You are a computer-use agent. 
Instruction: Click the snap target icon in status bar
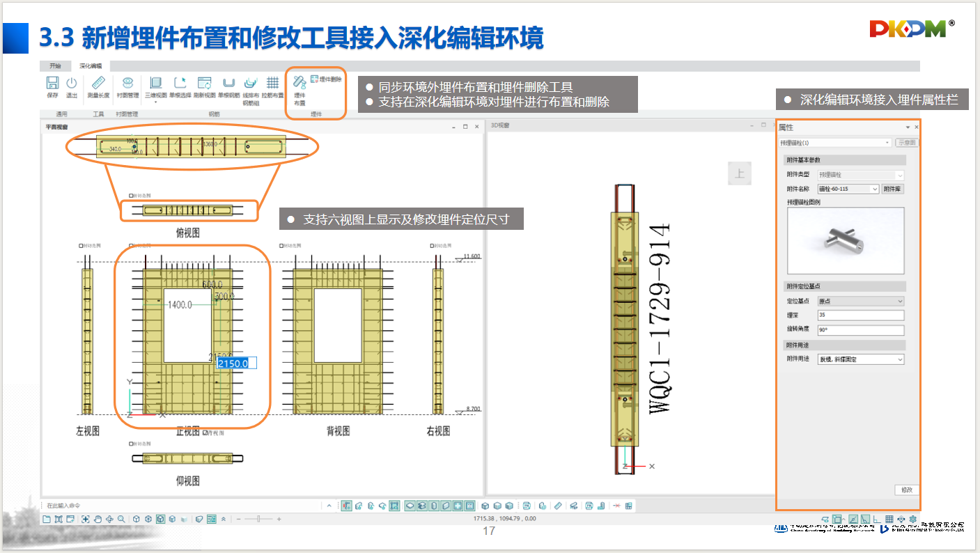click(x=901, y=519)
